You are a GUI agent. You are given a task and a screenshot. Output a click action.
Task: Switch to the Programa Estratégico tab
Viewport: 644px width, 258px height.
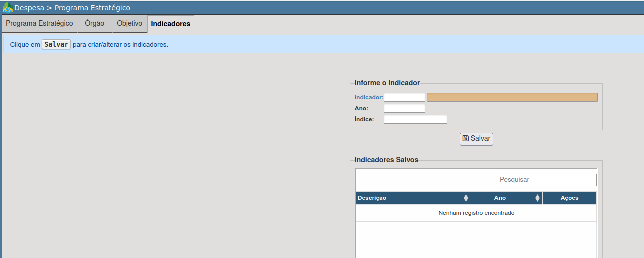[x=39, y=24]
